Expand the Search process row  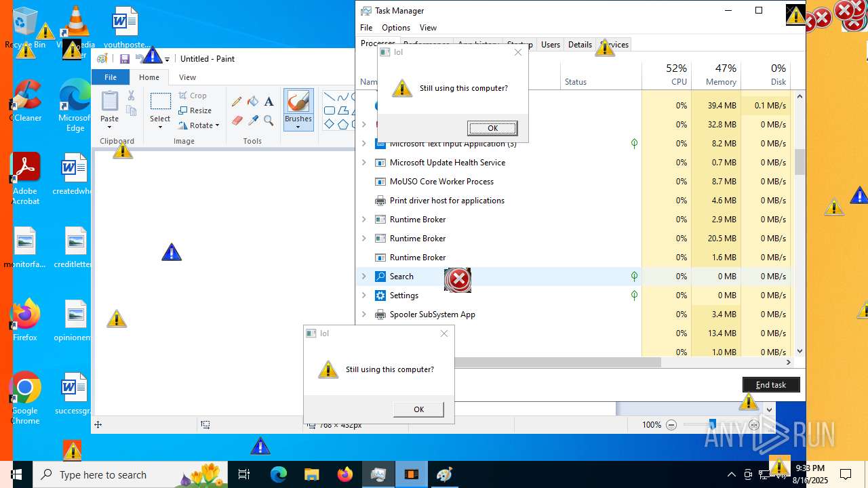(x=364, y=277)
